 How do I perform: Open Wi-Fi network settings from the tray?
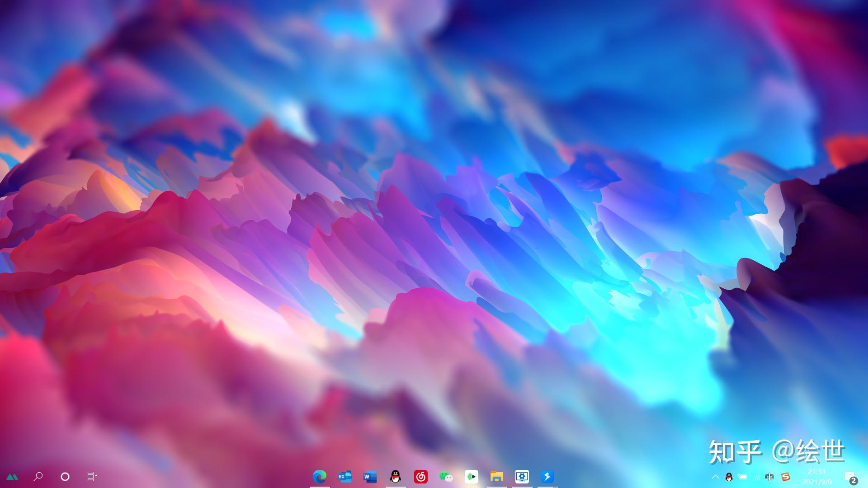pos(757,477)
